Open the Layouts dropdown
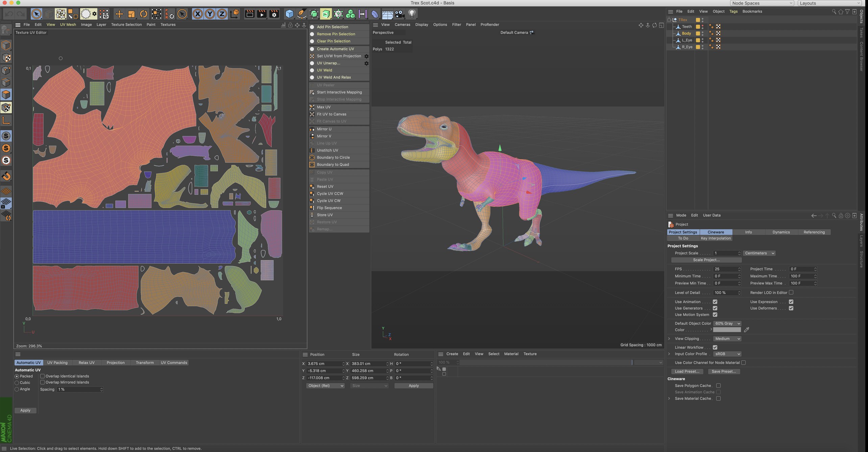 pos(829,3)
